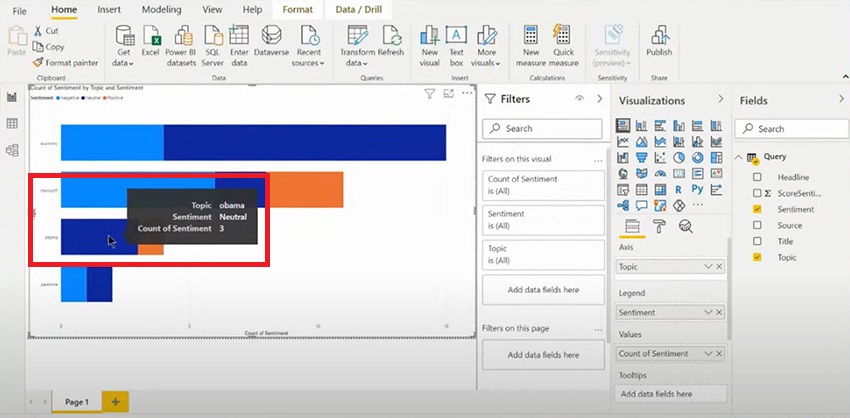This screenshot has width=850, height=418.
Task: Select the Page 1 tab
Action: click(76, 402)
